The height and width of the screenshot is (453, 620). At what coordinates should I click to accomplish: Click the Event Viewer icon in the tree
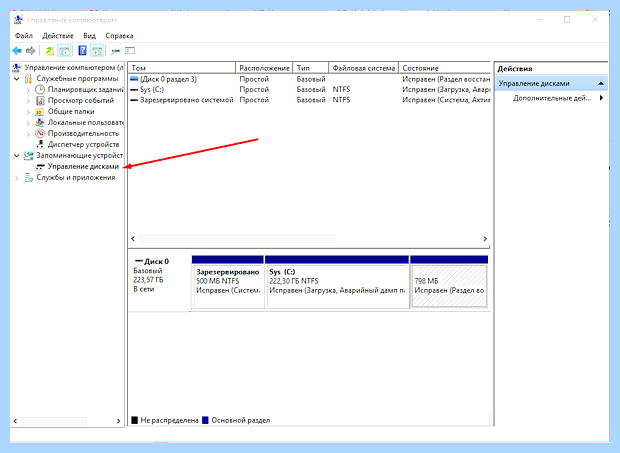(x=40, y=100)
